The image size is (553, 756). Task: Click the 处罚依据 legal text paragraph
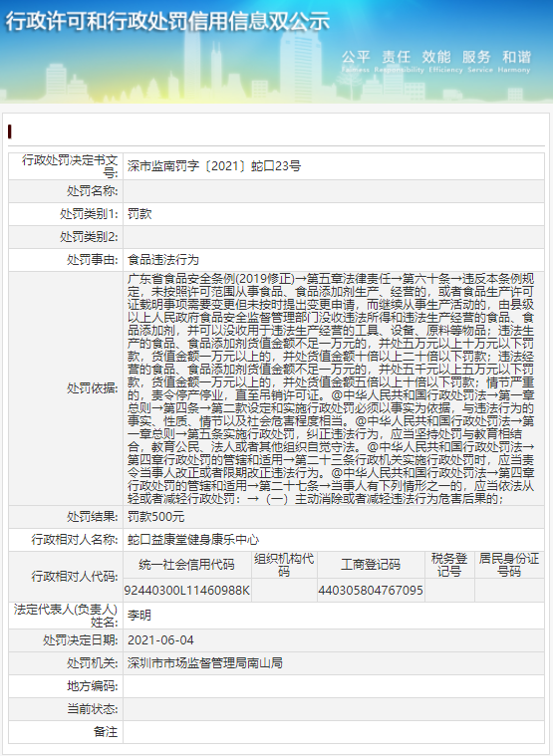[331, 388]
